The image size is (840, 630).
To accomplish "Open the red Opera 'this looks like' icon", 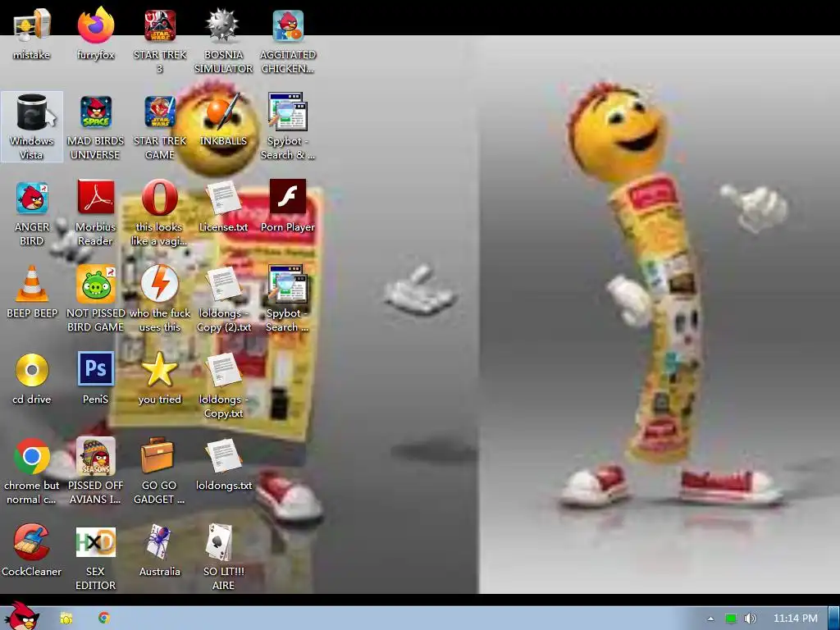I will (160, 198).
